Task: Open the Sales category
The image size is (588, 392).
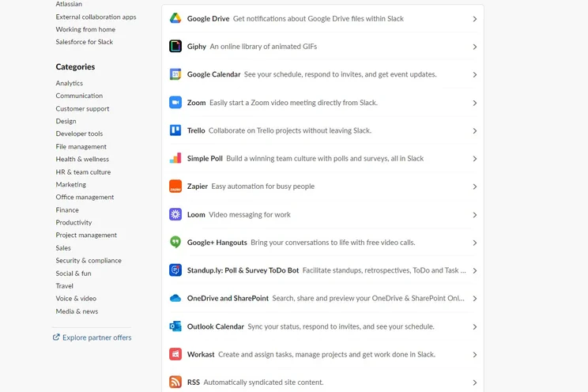Action: [63, 248]
